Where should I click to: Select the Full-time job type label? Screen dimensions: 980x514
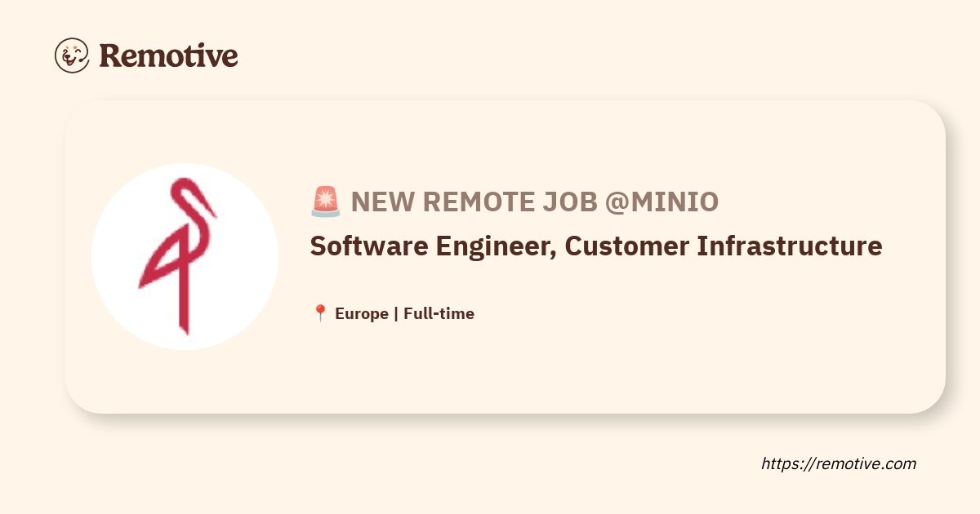[439, 313]
